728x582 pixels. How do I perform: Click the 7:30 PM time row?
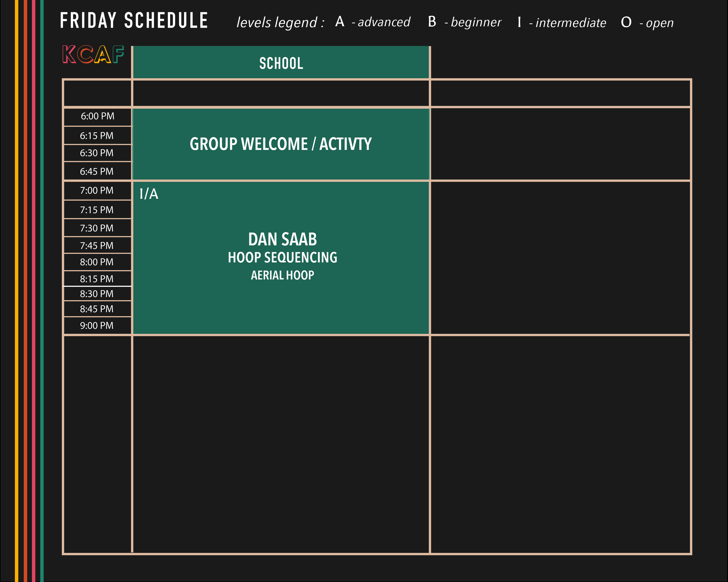tap(97, 228)
